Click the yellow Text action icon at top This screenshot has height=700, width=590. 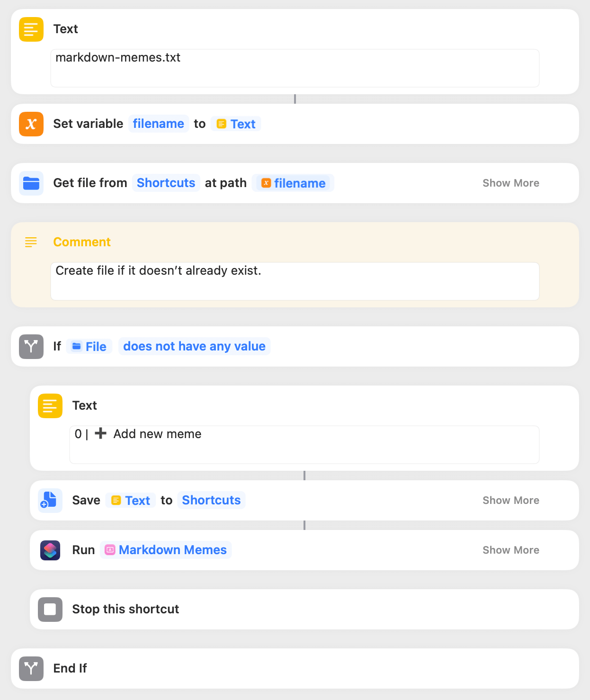pos(31,29)
